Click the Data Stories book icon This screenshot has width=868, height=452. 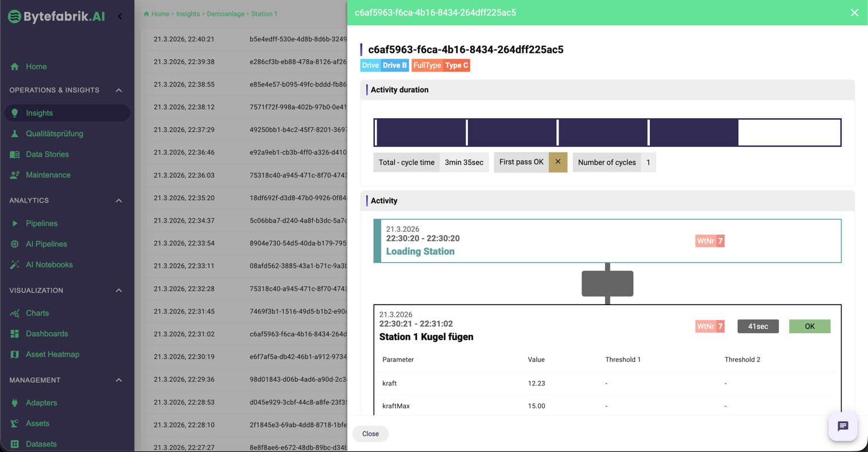(15, 154)
